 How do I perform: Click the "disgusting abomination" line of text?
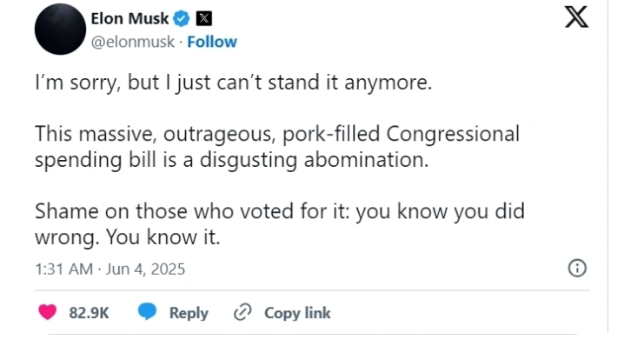coord(232,160)
